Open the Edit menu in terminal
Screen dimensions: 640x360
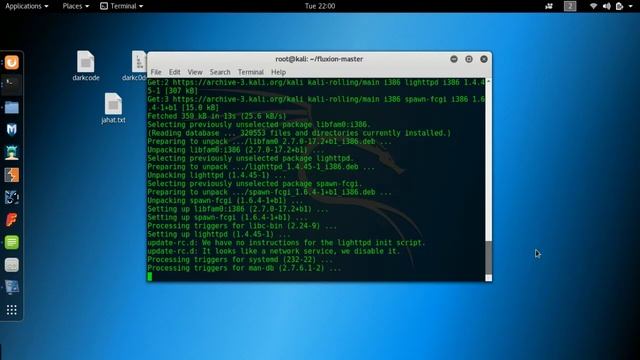175,72
